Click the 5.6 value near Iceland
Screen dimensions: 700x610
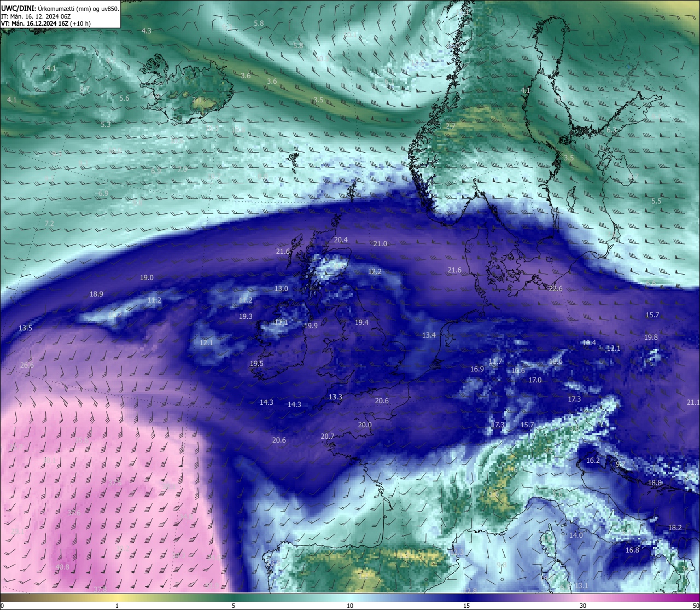click(x=124, y=98)
